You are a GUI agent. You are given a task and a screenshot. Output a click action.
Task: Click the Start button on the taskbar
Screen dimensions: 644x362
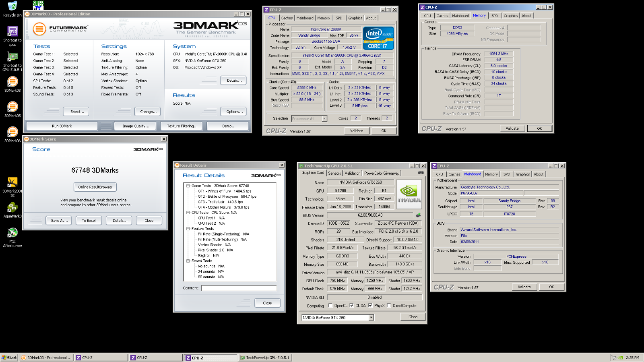point(9,358)
